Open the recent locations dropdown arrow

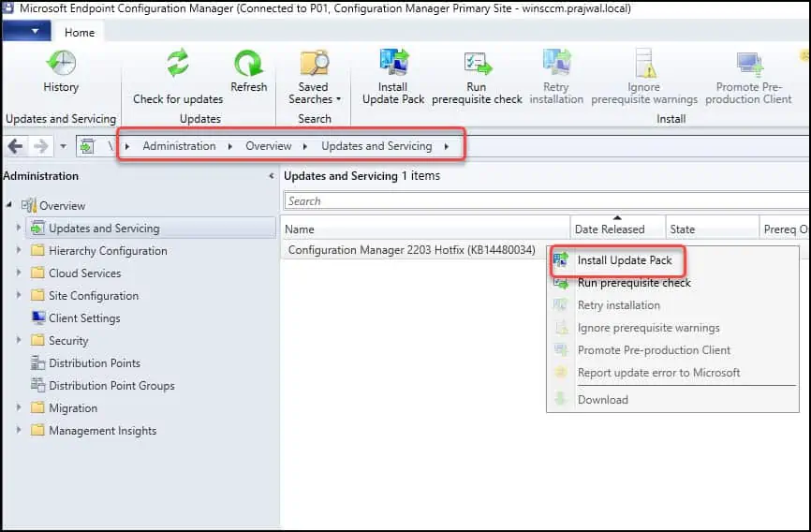63,146
